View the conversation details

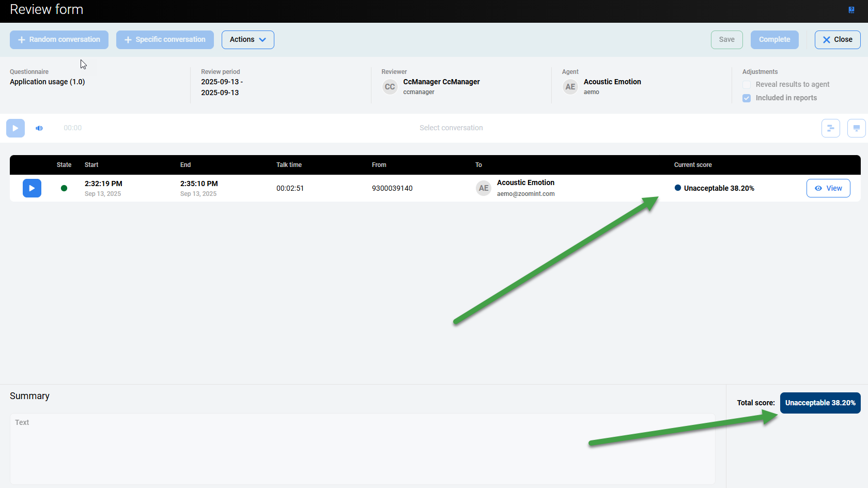[828, 188]
